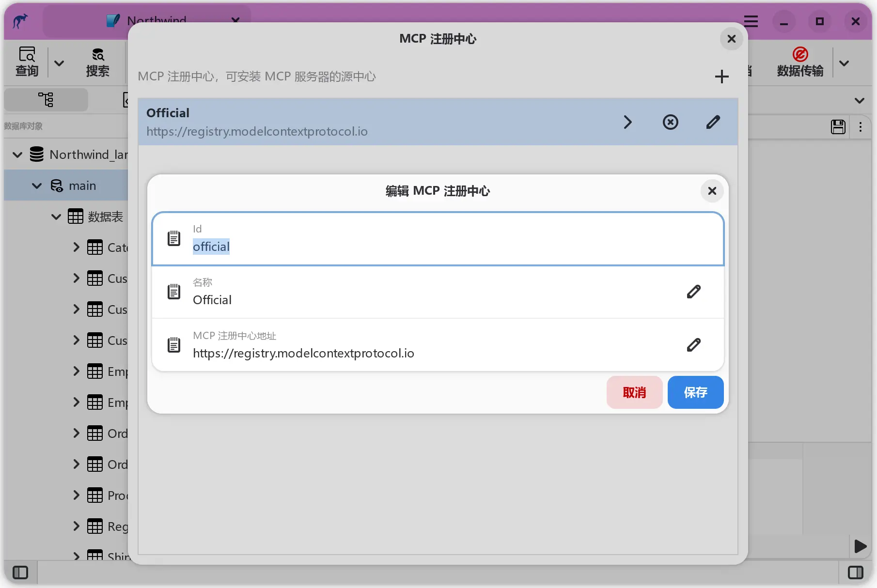Remove the Official registry via circled X
The height and width of the screenshot is (588, 877).
click(670, 122)
